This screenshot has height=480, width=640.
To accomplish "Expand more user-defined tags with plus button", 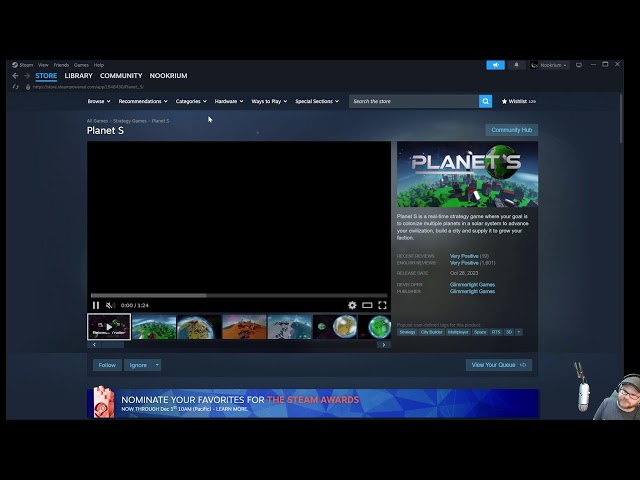I will point(518,332).
